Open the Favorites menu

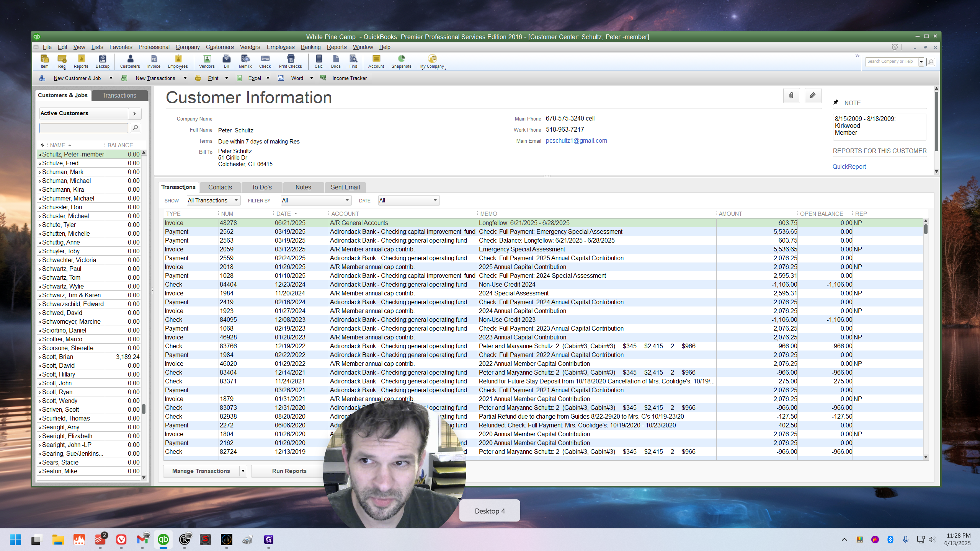click(x=121, y=47)
